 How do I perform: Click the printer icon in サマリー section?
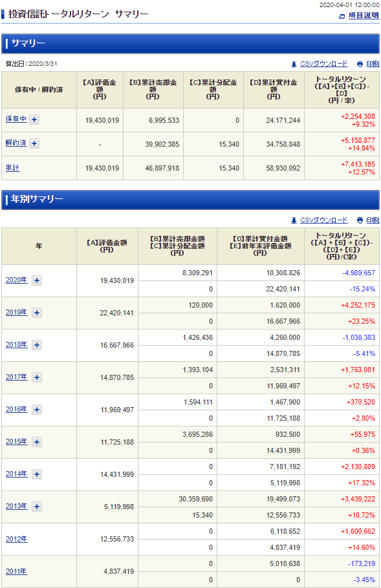(360, 64)
